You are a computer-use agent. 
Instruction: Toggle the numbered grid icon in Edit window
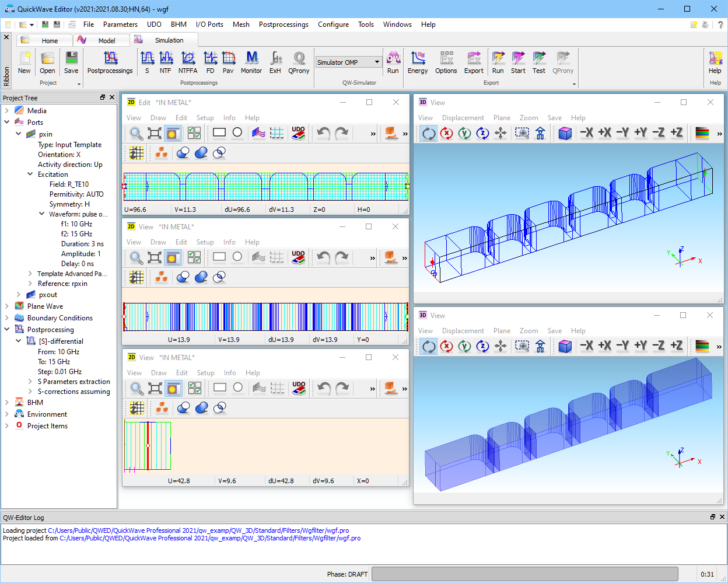click(x=136, y=153)
